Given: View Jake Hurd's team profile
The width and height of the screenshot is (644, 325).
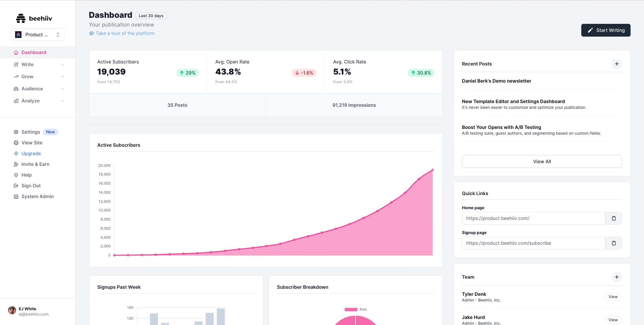Looking at the screenshot, I should click(613, 320).
